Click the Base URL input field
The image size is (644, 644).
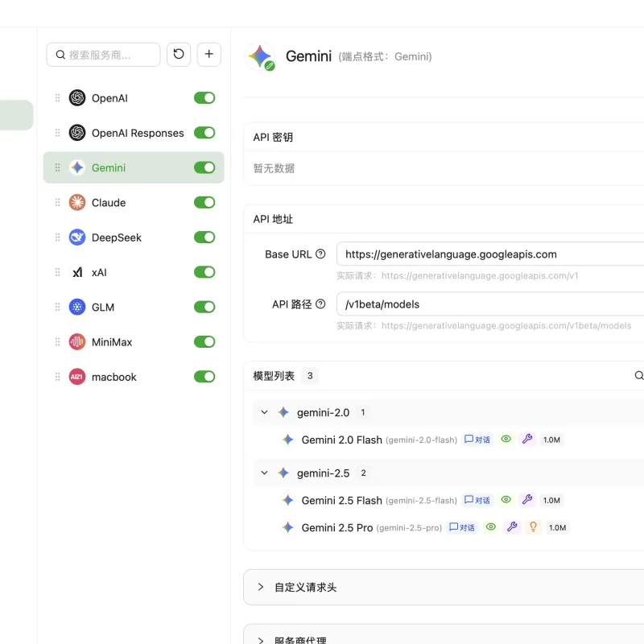pyautogui.click(x=490, y=254)
